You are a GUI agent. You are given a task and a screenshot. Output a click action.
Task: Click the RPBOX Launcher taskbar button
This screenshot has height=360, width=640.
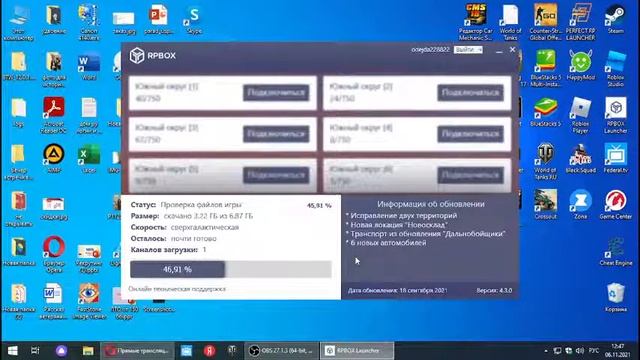pyautogui.click(x=357, y=351)
